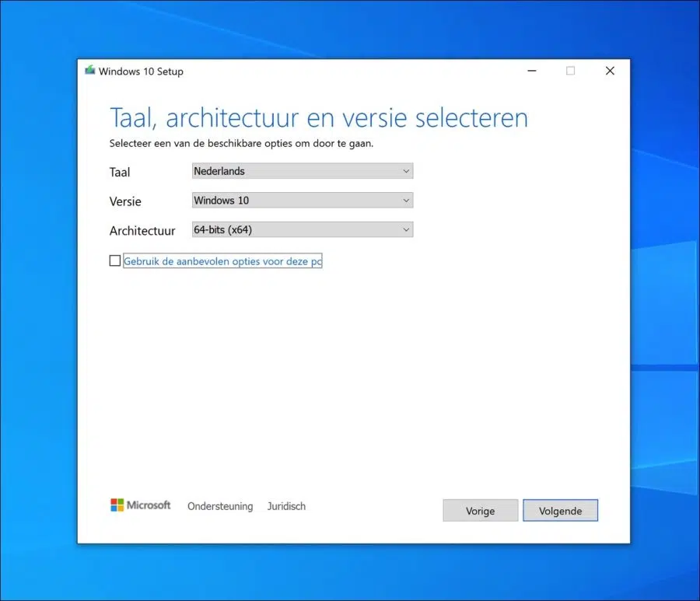The image size is (700, 601).
Task: Open the Ondersteuning link
Action: tap(220, 506)
